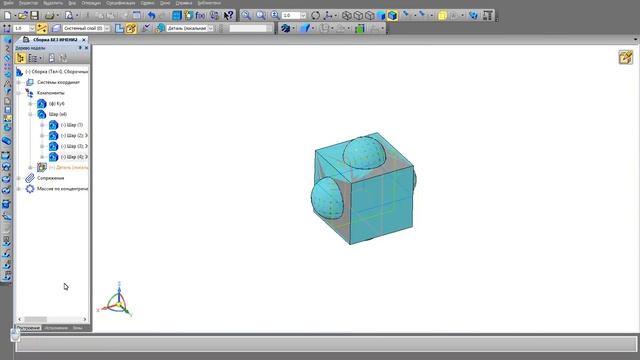Image resolution: width=640 pixels, height=360 pixels.
Task: Open the Операции menu
Action: tap(91, 3)
